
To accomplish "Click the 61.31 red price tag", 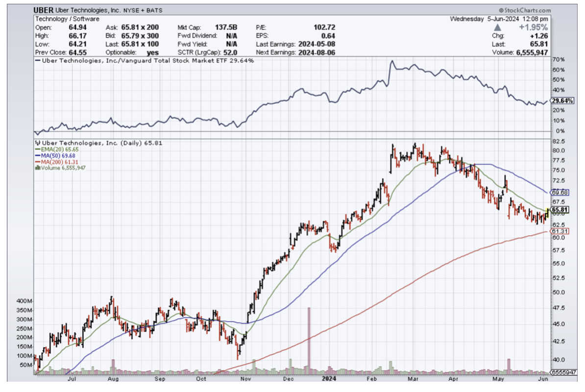I will point(560,231).
